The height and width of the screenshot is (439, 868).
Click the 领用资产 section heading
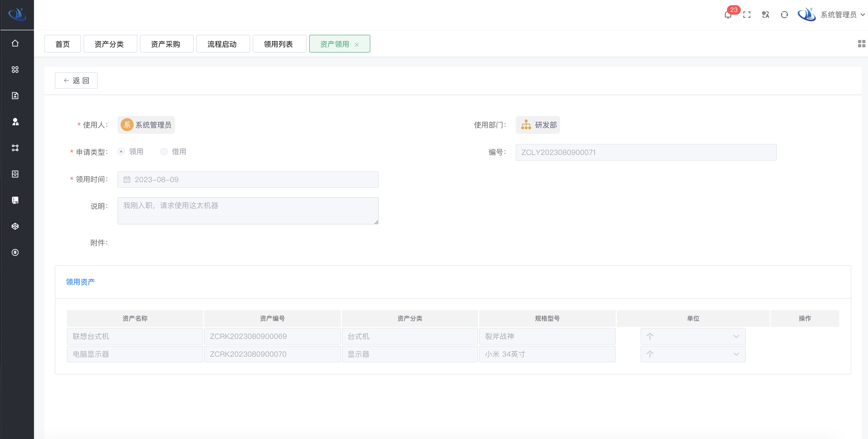click(80, 282)
